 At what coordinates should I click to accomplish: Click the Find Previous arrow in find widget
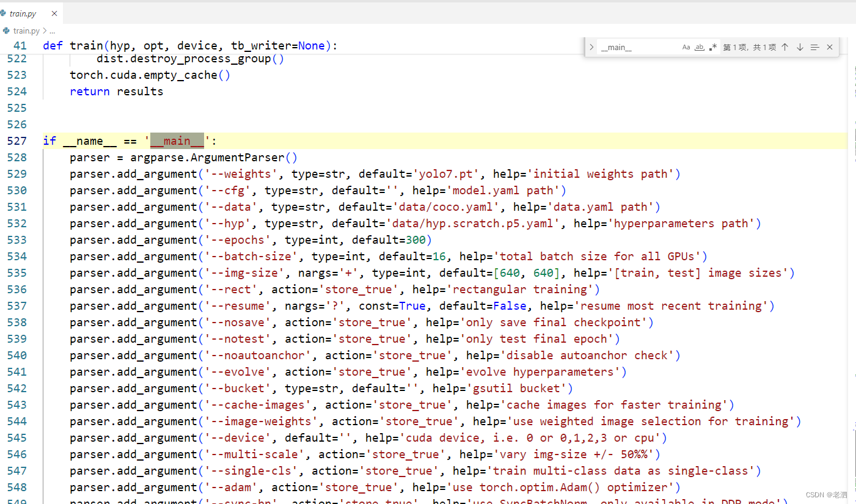(785, 46)
